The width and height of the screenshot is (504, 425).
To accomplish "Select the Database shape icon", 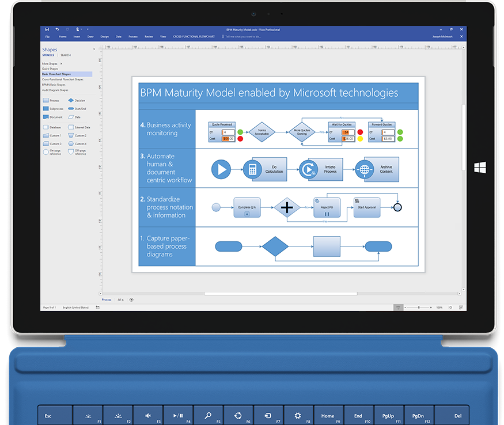I will [46, 127].
